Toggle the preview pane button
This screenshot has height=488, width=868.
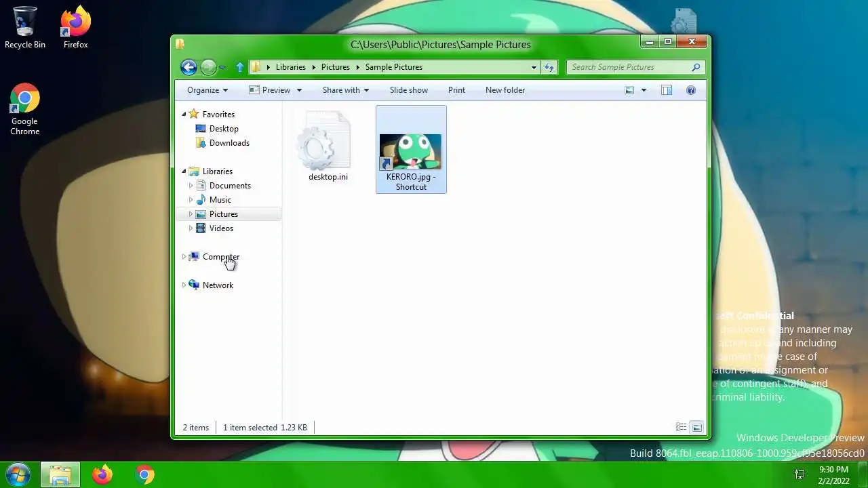(667, 90)
